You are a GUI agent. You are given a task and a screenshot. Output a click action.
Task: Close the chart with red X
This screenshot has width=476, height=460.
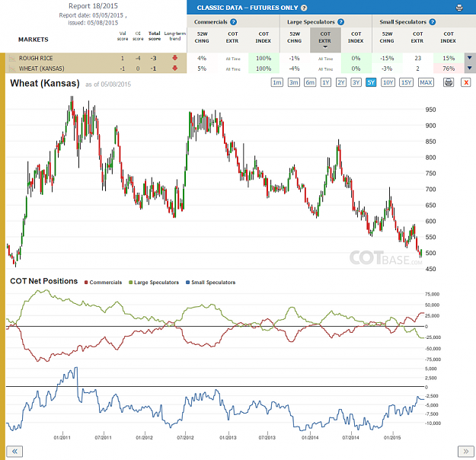(x=466, y=82)
